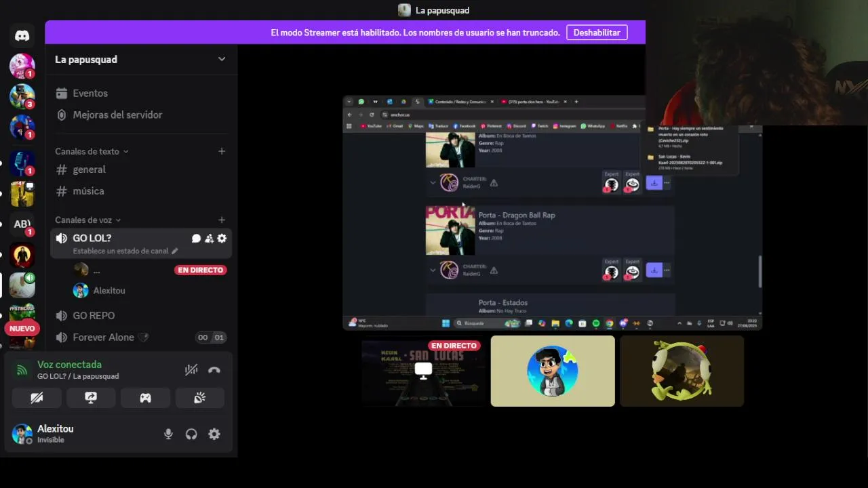
Task: Create channel plus beside Canales de voz
Action: pos(222,220)
